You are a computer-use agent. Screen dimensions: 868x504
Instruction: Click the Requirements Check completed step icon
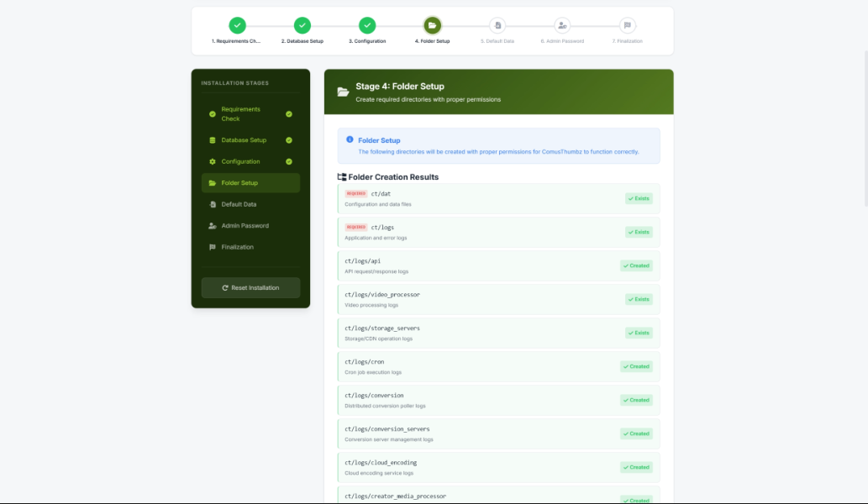click(x=238, y=25)
